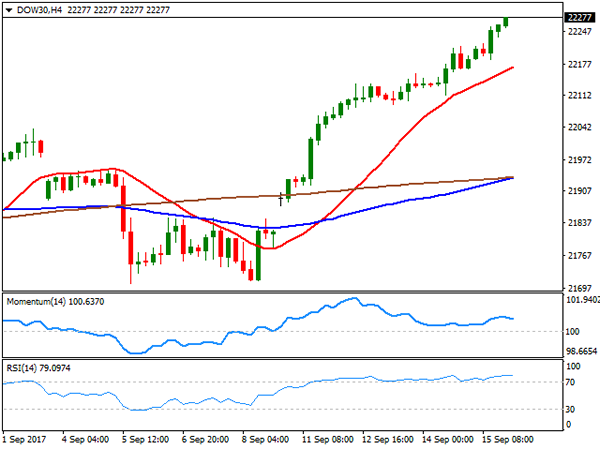Click the black cross marker near 21907
The image size is (600, 450).
coord(280,199)
